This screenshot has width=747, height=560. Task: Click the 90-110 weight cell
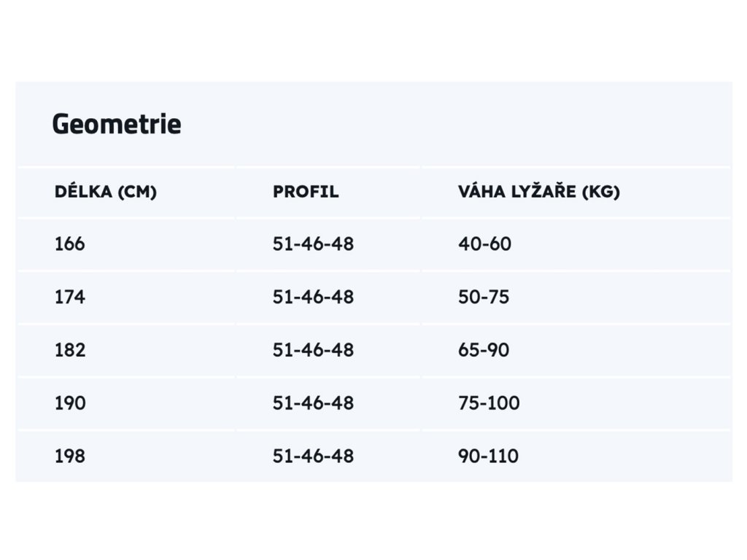[488, 456]
